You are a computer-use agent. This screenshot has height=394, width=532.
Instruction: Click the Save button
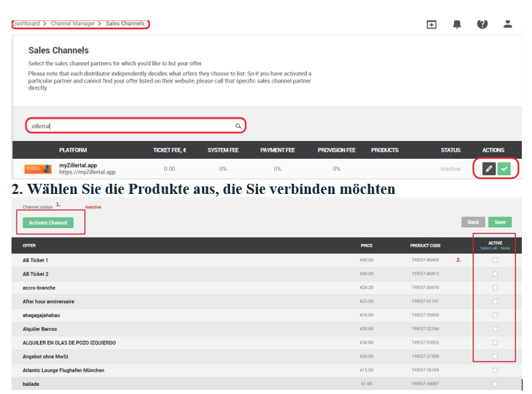tap(499, 222)
